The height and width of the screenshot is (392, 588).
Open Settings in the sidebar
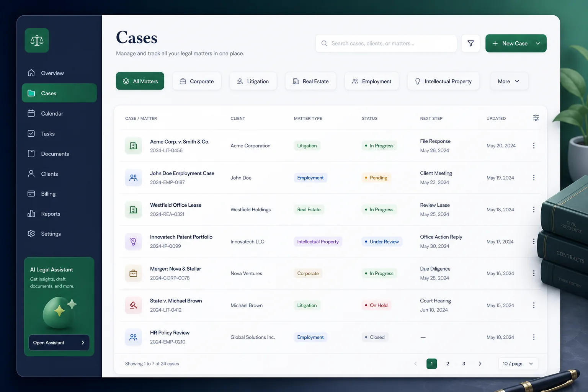pyautogui.click(x=59, y=234)
